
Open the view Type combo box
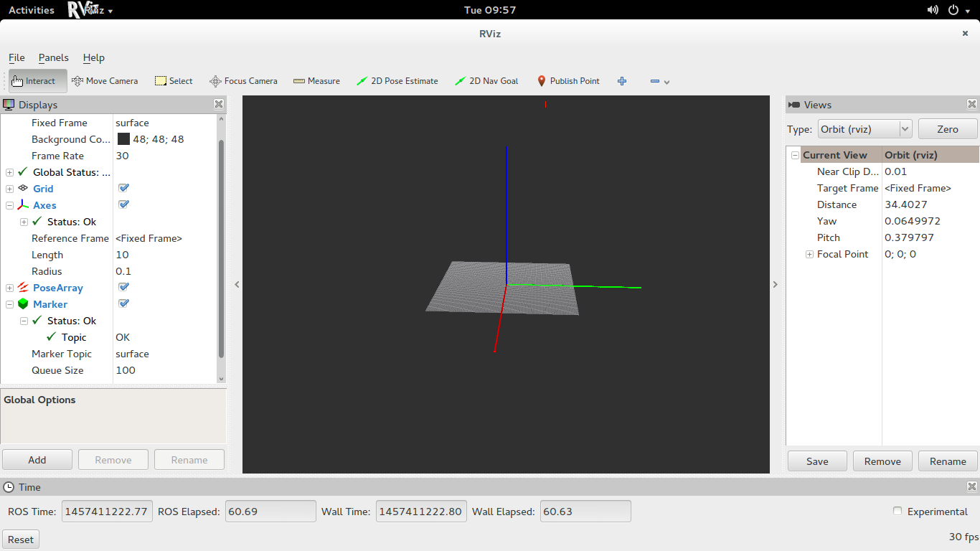(864, 129)
